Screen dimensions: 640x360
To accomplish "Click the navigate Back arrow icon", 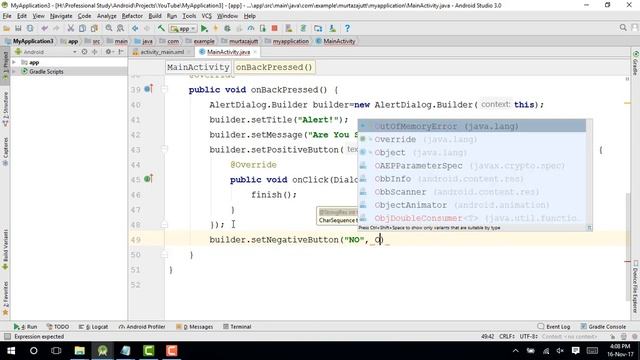I will pos(135,28).
